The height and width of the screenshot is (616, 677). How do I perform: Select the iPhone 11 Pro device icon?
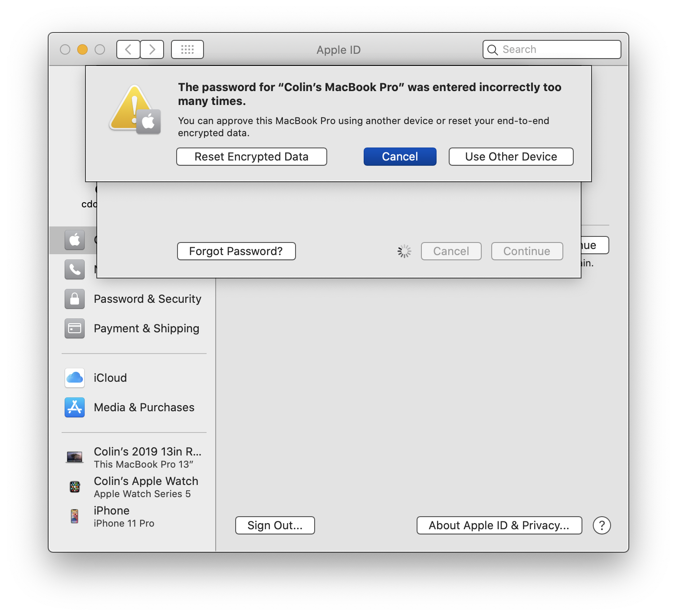75,516
